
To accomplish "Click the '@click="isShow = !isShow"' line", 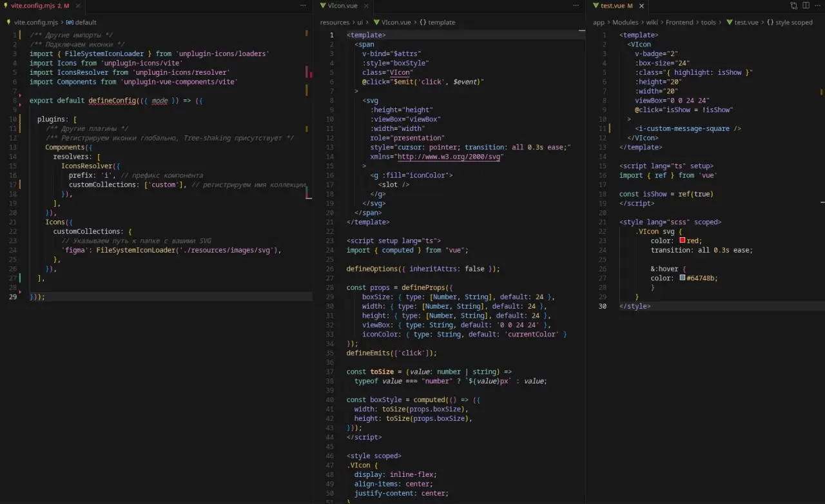I will click(684, 110).
